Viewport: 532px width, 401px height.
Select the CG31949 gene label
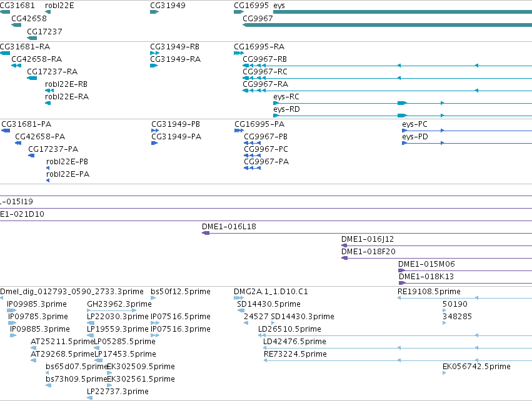pyautogui.click(x=168, y=6)
